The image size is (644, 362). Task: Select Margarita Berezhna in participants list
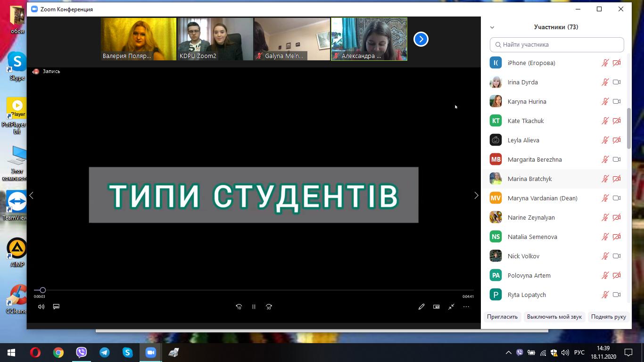click(534, 159)
